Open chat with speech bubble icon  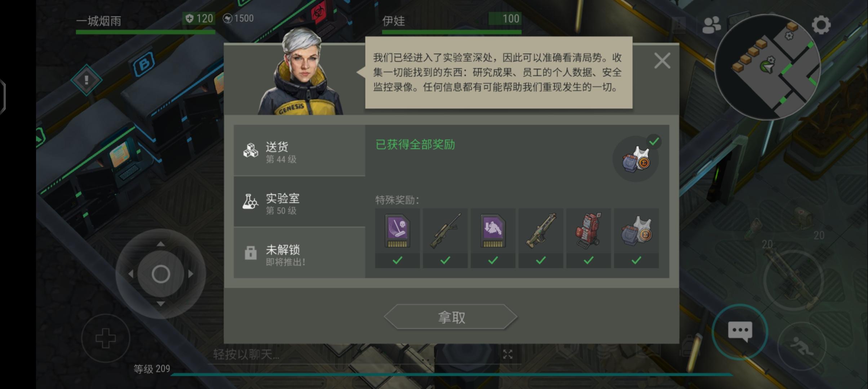click(x=740, y=332)
